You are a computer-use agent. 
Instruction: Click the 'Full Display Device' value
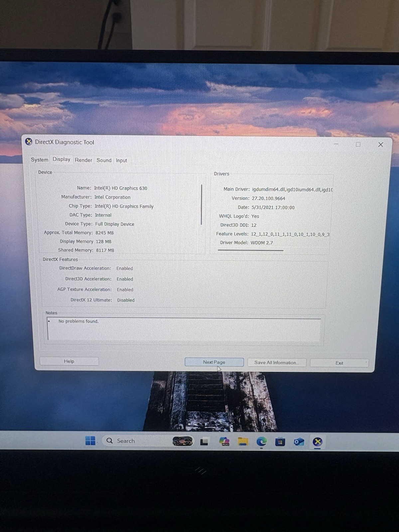115,224
